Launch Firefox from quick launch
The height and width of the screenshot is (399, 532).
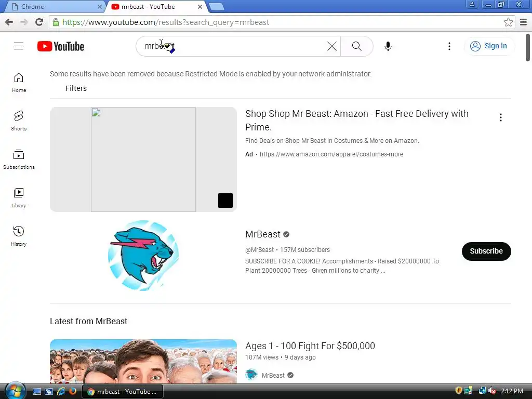click(x=73, y=391)
